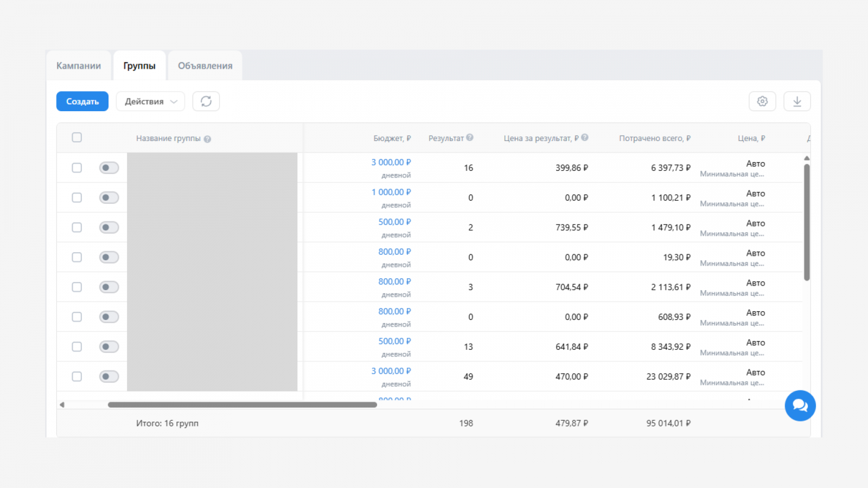
Task: Click the refresh icon button
Action: pyautogui.click(x=206, y=101)
